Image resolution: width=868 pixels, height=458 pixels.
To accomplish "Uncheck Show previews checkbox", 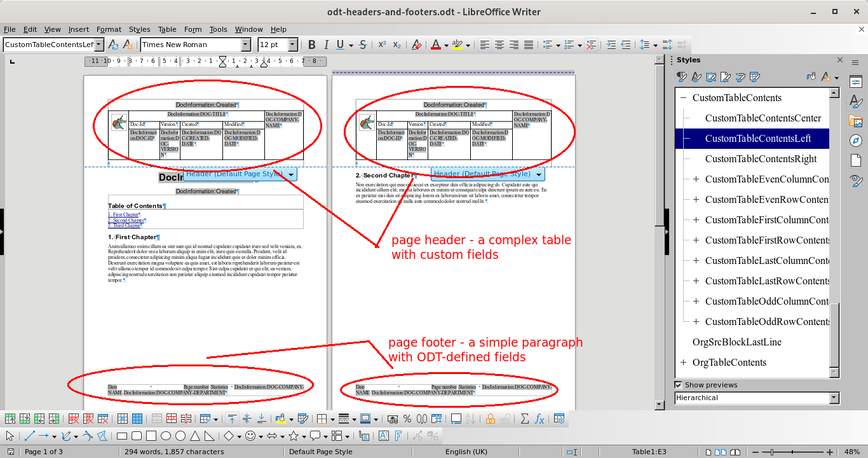I will coord(679,385).
